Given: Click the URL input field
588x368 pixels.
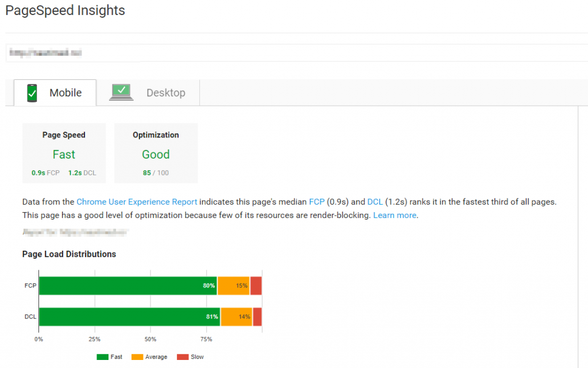Looking at the screenshot, I should [297, 52].
